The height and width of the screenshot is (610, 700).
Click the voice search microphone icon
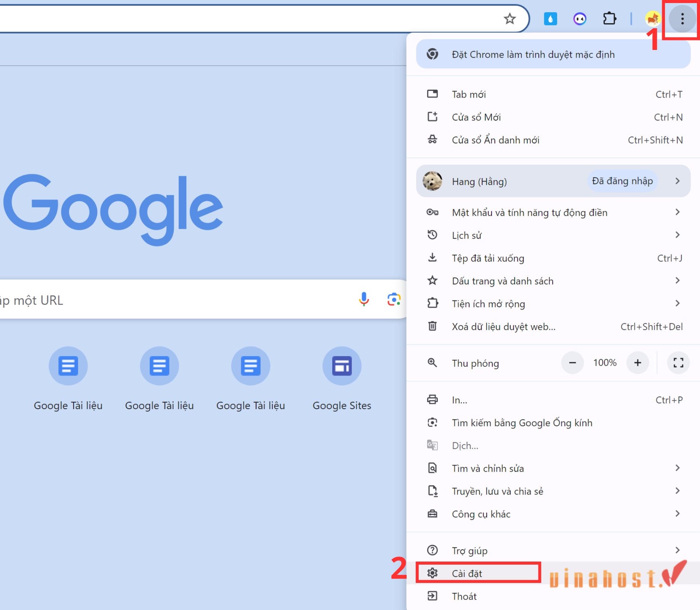(364, 299)
